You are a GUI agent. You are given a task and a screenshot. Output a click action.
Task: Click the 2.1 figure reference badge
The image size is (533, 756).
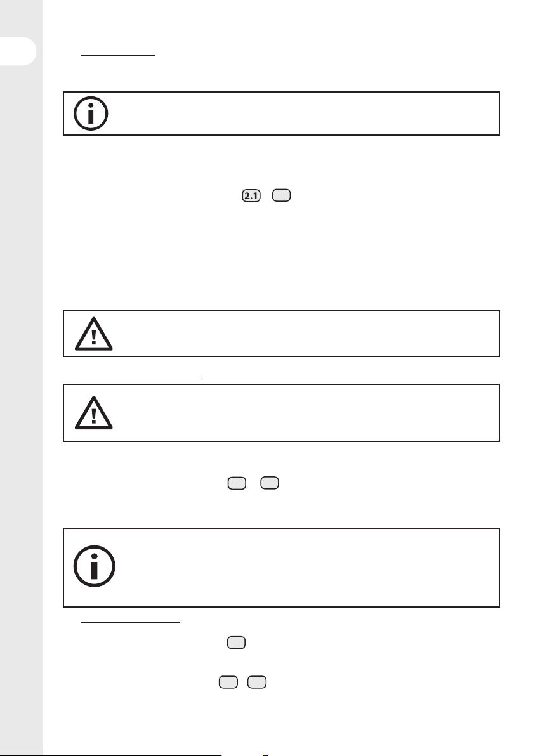click(251, 195)
